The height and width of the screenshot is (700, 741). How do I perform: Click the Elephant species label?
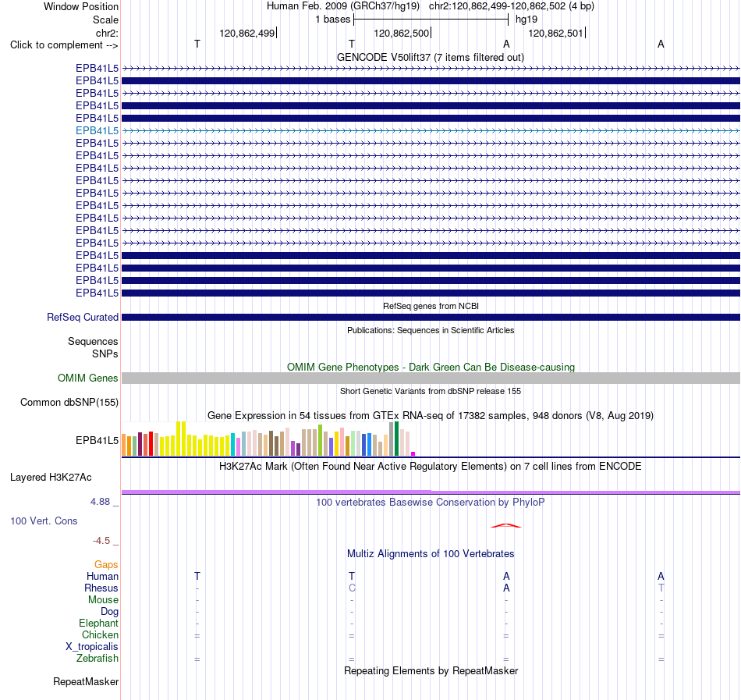[x=98, y=623]
